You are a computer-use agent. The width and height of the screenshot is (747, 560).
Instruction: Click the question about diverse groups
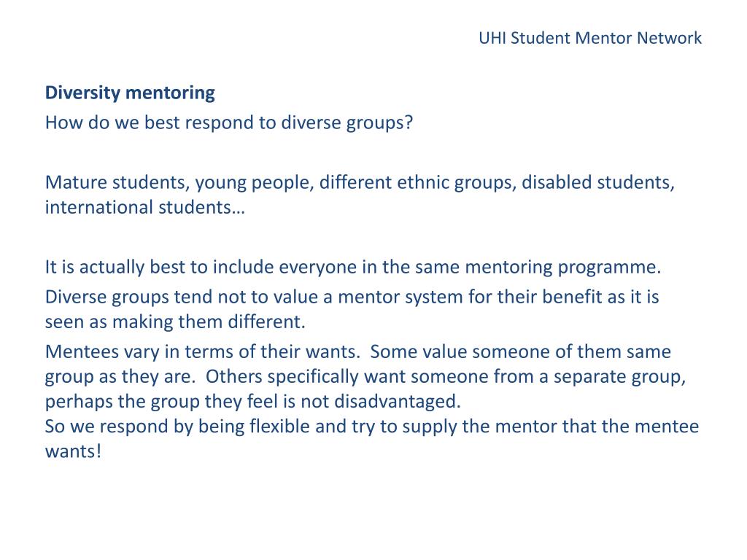coord(228,122)
